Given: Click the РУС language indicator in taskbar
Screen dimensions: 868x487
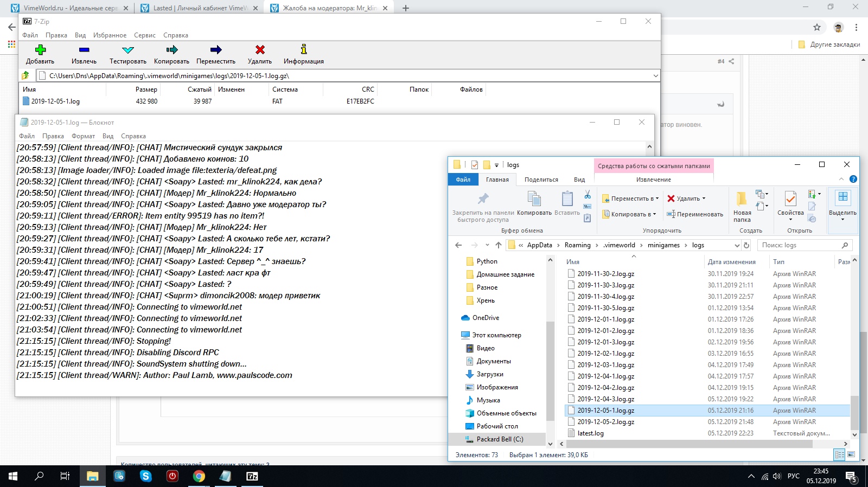Looking at the screenshot, I should pos(794,476).
